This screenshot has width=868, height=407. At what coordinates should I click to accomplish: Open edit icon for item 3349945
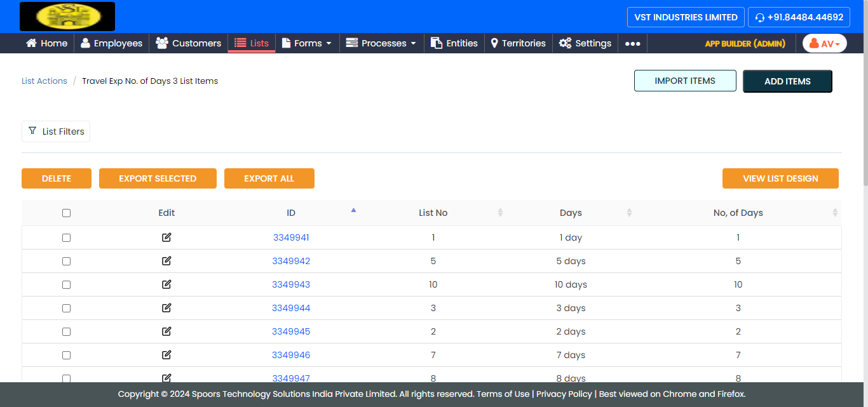166,331
